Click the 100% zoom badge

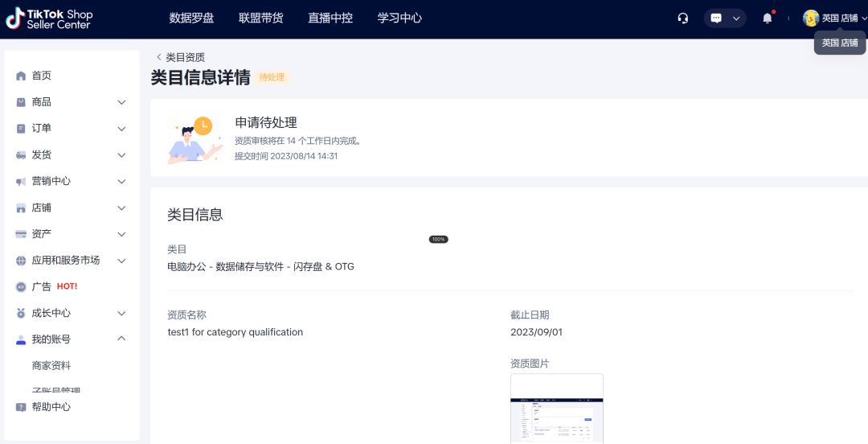439,240
